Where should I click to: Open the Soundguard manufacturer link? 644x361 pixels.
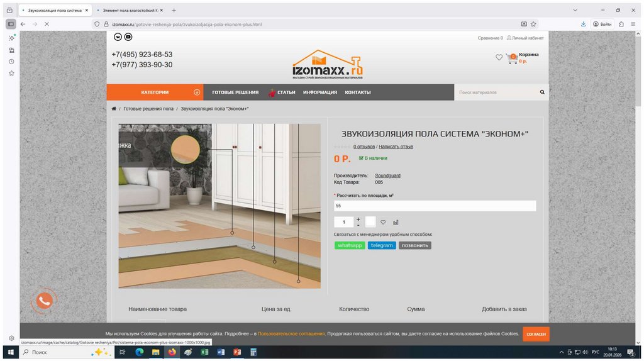point(387,175)
